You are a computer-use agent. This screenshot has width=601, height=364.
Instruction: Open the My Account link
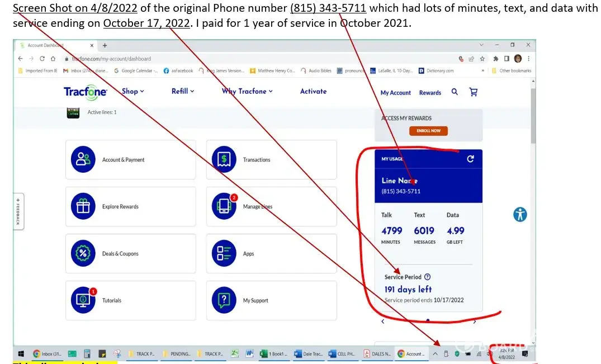click(x=395, y=93)
